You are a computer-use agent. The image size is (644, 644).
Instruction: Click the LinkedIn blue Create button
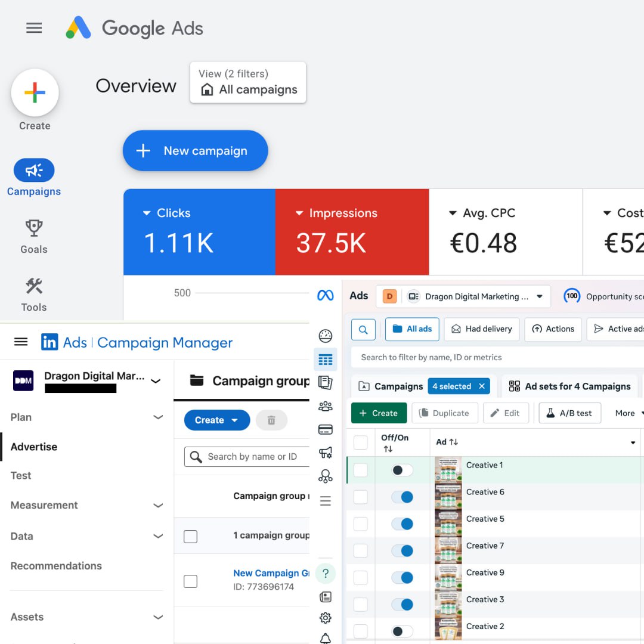pyautogui.click(x=217, y=420)
